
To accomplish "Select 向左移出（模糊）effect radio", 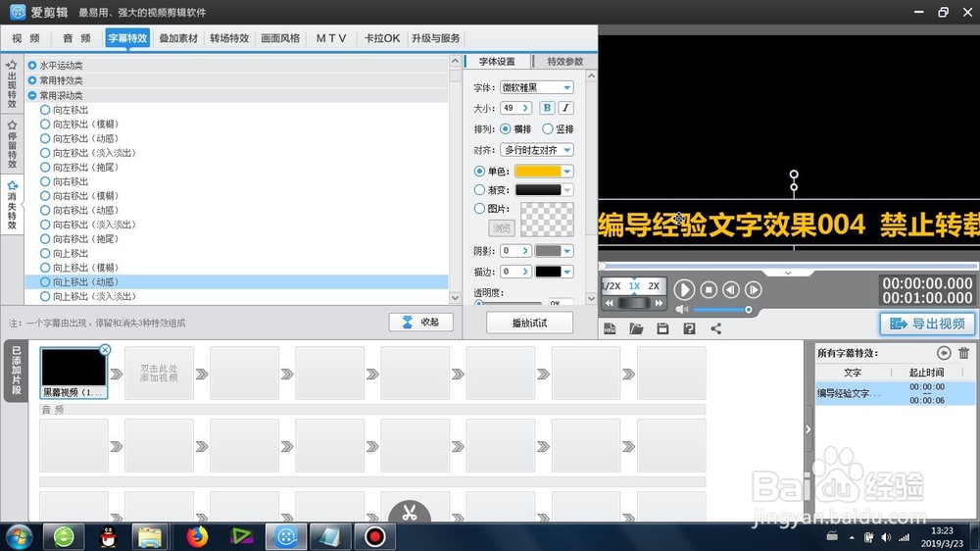I will point(45,124).
